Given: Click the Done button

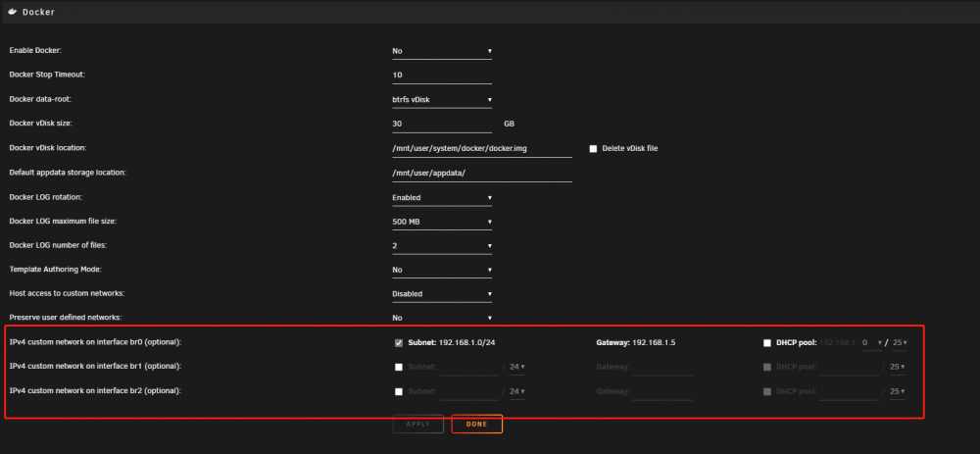Looking at the screenshot, I should point(477,424).
